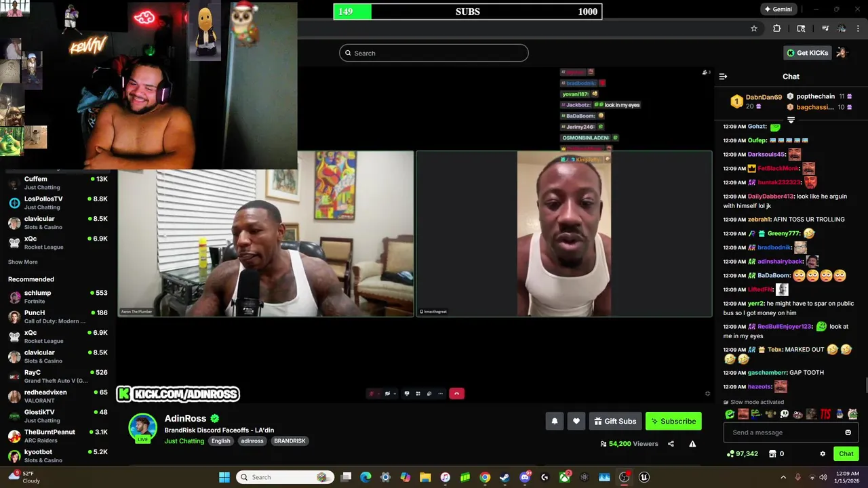Click the Windows Start button

click(224, 477)
